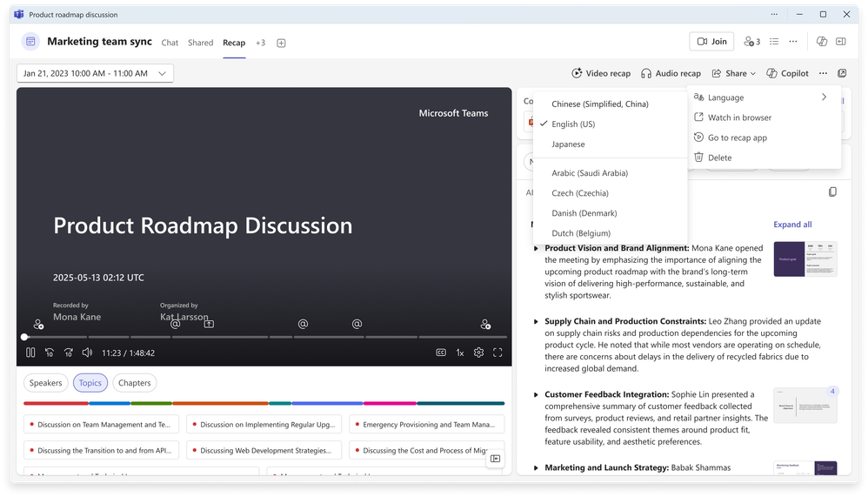Skip forward in the video
The height and width of the screenshot is (497, 868).
(68, 353)
